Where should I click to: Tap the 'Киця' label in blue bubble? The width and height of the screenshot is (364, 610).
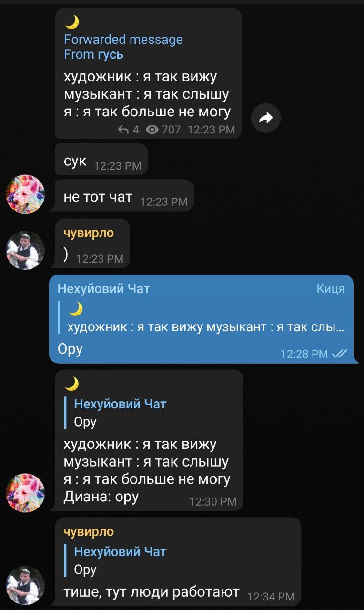(x=331, y=288)
